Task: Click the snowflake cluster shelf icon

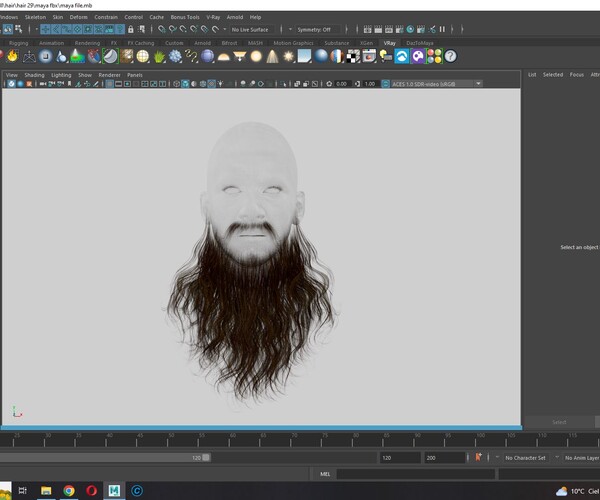Action: 175,56
